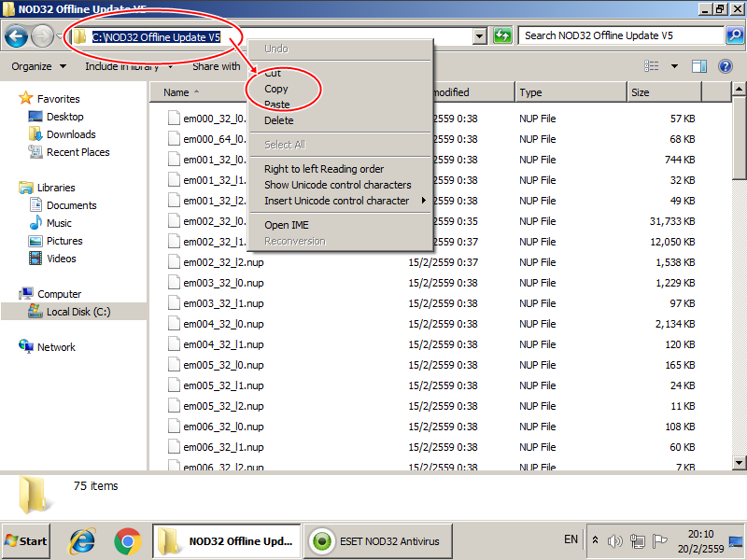Select file em004_32_l1.nup
Viewport: 747px width, 560px height.
tap(223, 344)
